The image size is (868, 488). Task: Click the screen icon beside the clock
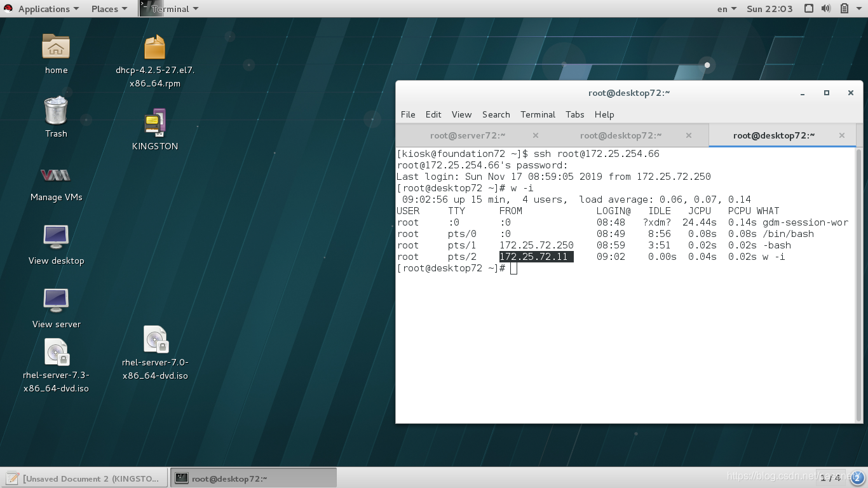(x=808, y=9)
